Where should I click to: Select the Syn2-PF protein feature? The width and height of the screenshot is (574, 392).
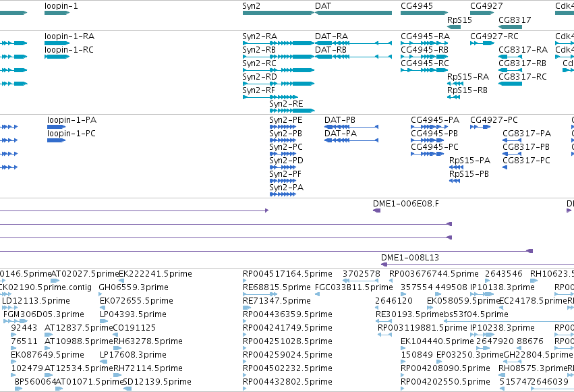point(283,181)
